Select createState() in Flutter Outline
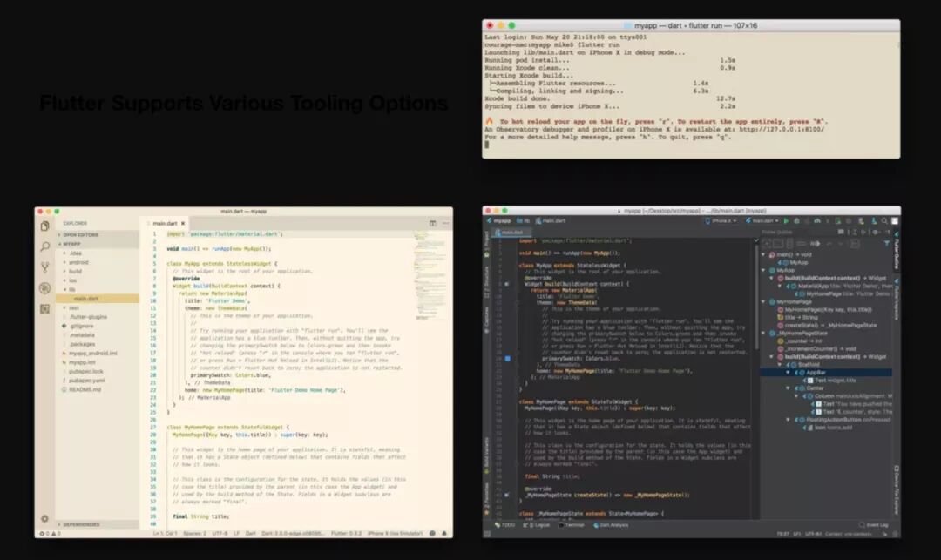Screen dimensions: 941x560 pos(826,325)
